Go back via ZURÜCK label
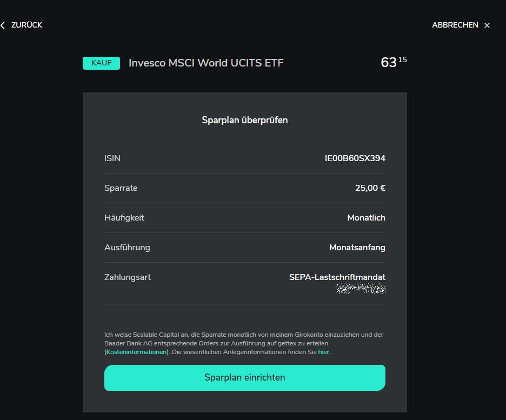 click(x=27, y=25)
